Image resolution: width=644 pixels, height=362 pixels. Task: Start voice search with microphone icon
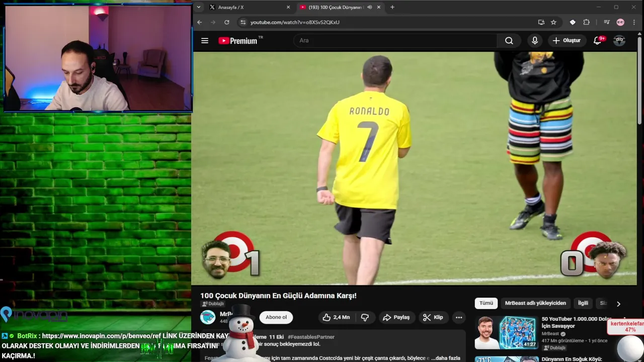[535, 41]
